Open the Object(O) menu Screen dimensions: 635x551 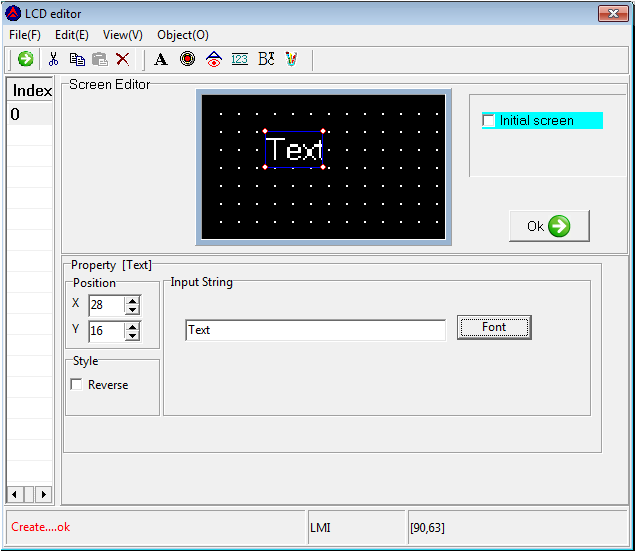[183, 35]
